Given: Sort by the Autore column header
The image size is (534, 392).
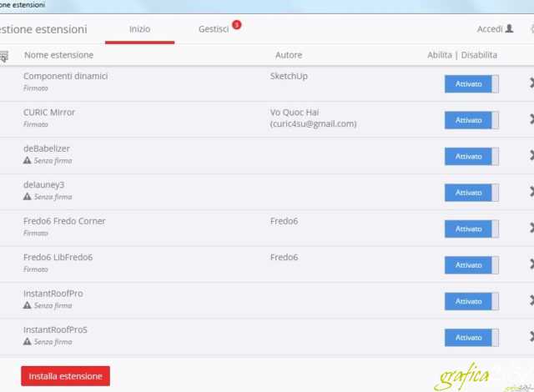Looking at the screenshot, I should [289, 55].
